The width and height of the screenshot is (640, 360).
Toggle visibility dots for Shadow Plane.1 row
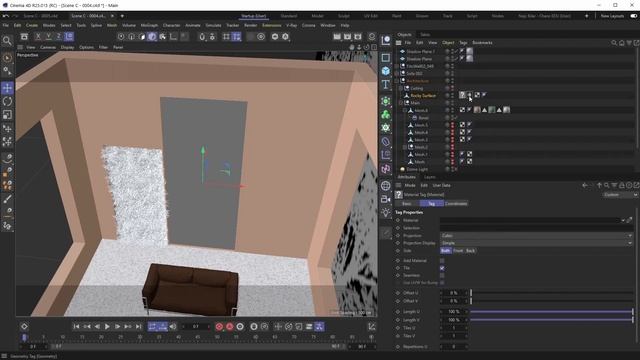pos(452,51)
